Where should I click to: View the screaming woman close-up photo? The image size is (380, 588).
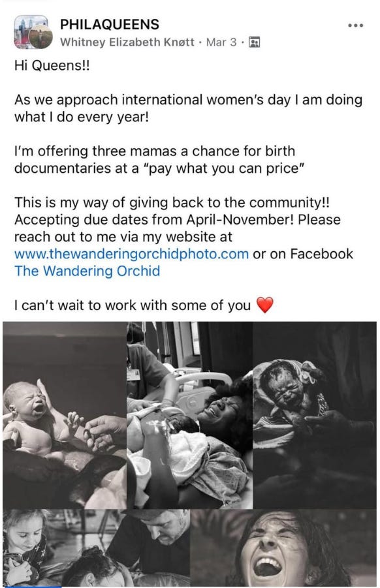(x=283, y=548)
